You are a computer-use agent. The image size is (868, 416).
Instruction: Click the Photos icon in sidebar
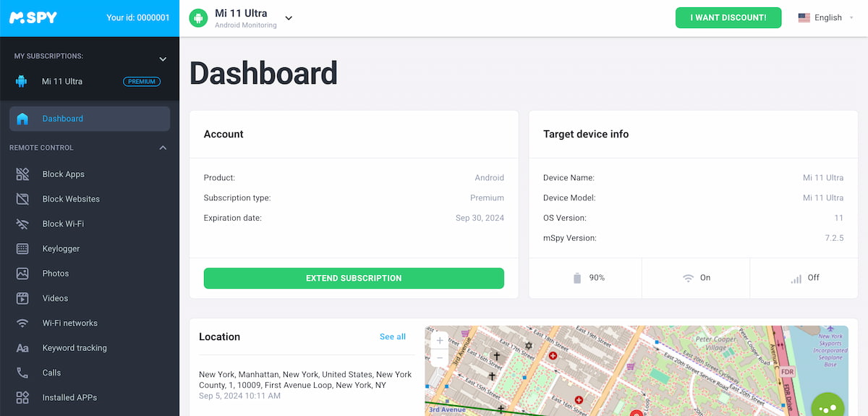pos(22,273)
